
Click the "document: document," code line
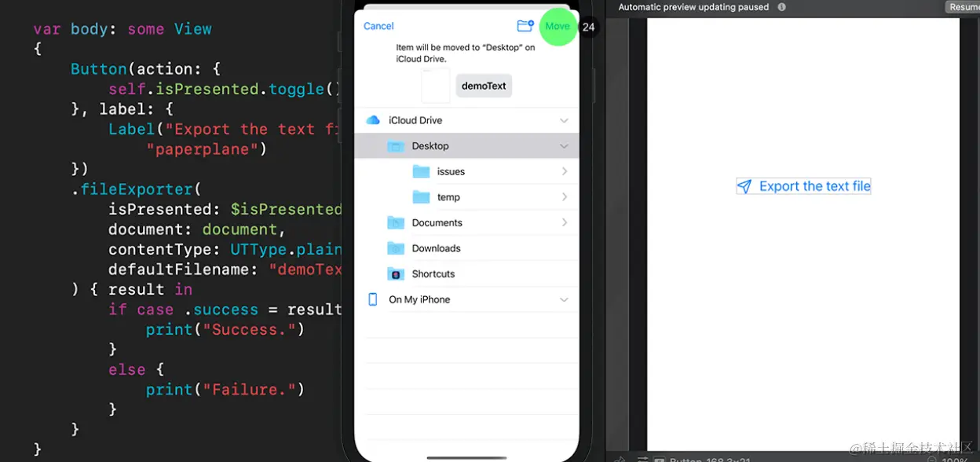(x=197, y=229)
